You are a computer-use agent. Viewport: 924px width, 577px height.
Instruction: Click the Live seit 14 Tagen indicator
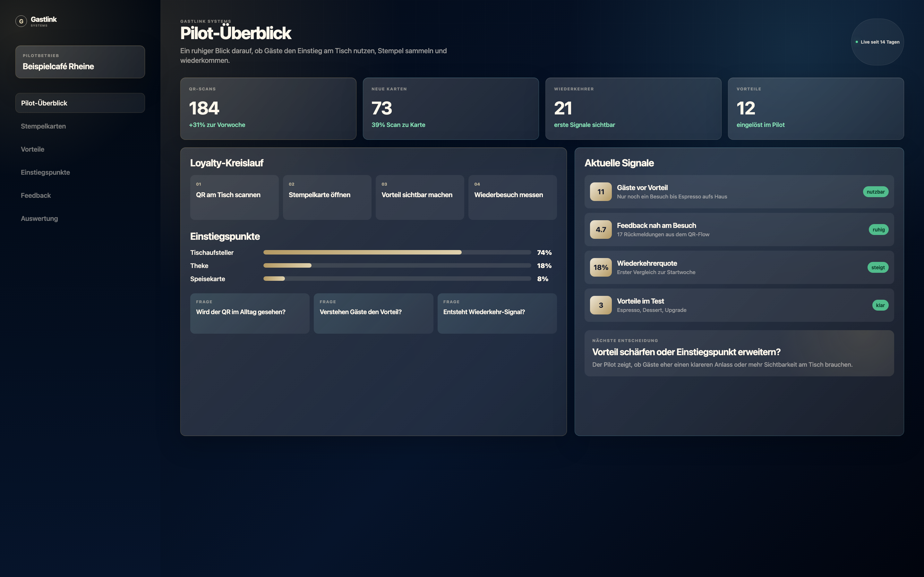tap(877, 42)
